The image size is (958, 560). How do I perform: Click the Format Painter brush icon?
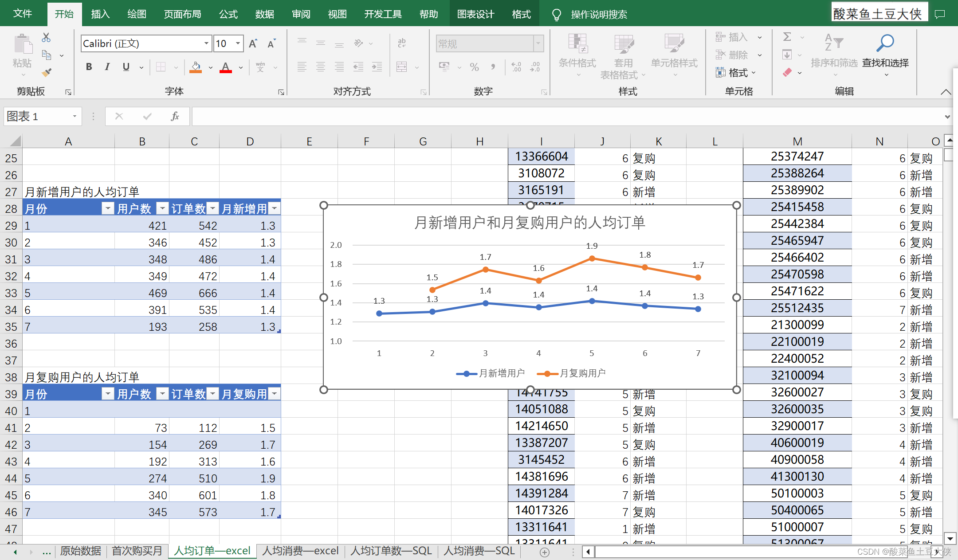point(46,72)
